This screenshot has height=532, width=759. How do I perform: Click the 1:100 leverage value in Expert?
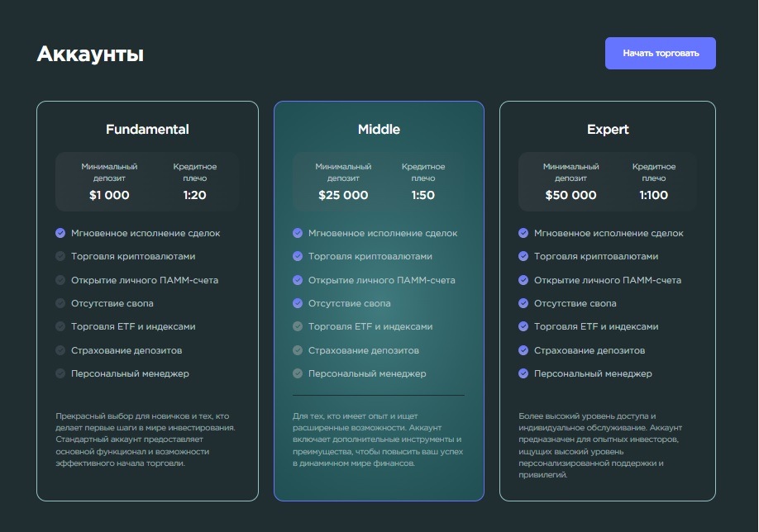[x=654, y=196]
